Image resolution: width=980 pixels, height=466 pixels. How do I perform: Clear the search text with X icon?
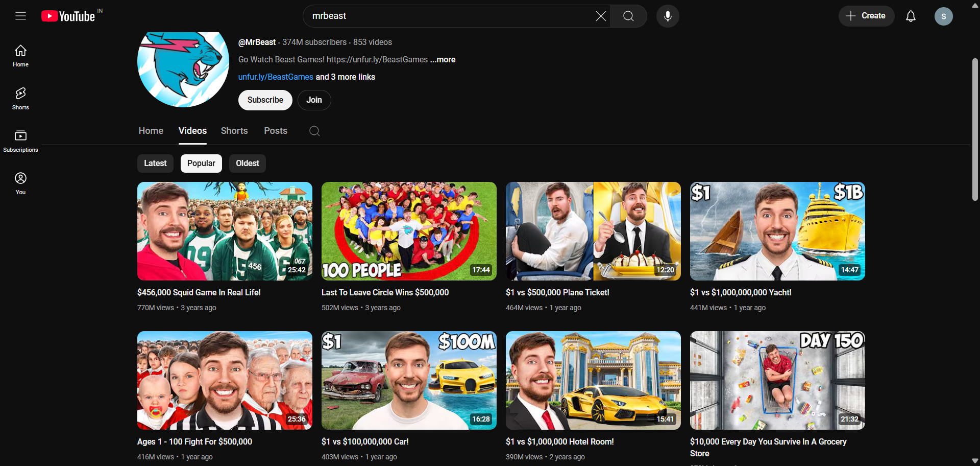[601, 16]
